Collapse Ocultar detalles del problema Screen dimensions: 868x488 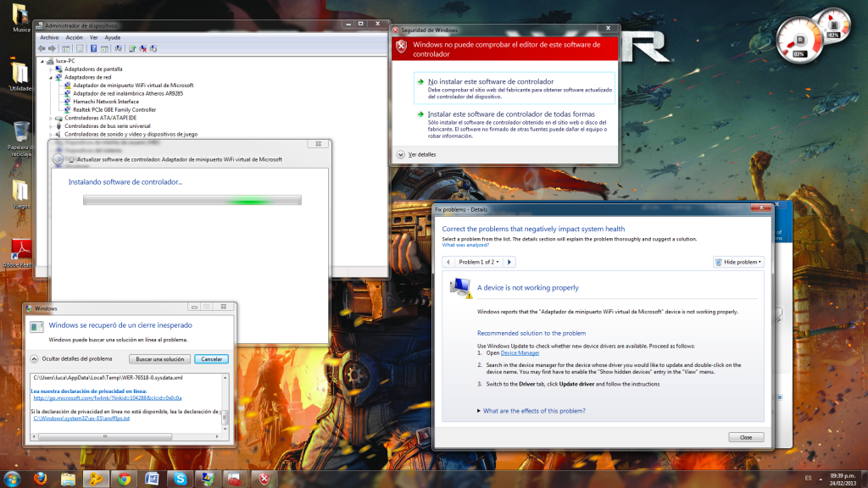71,359
